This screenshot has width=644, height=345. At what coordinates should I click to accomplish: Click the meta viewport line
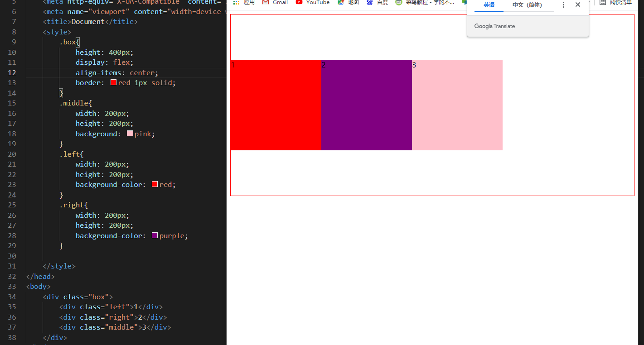pyautogui.click(x=135, y=11)
